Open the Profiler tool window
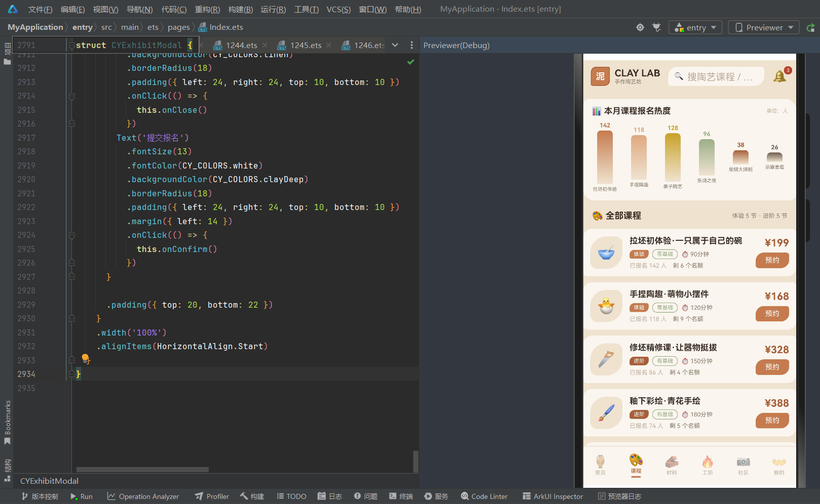820x504 pixels. tap(212, 496)
